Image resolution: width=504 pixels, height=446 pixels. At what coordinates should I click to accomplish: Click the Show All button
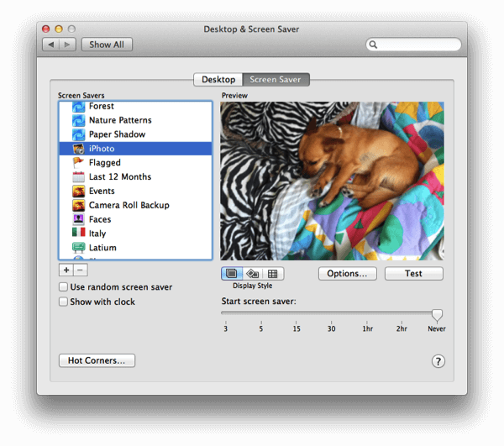click(107, 45)
